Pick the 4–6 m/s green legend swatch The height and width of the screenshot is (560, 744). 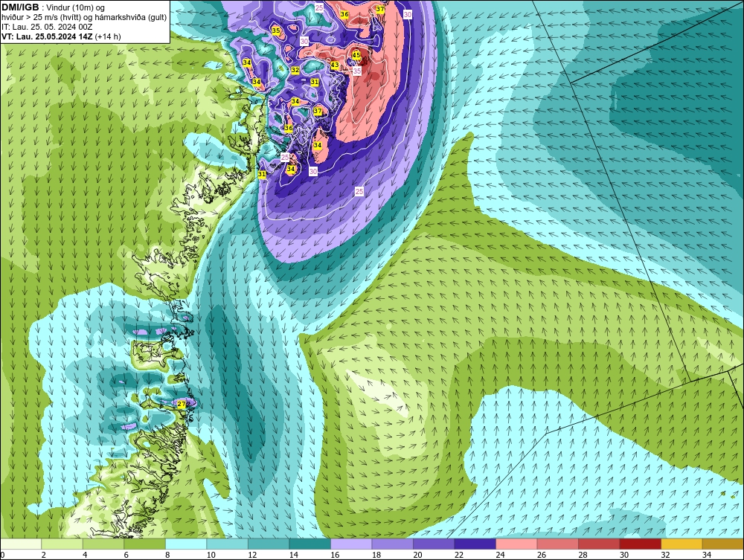point(103,544)
